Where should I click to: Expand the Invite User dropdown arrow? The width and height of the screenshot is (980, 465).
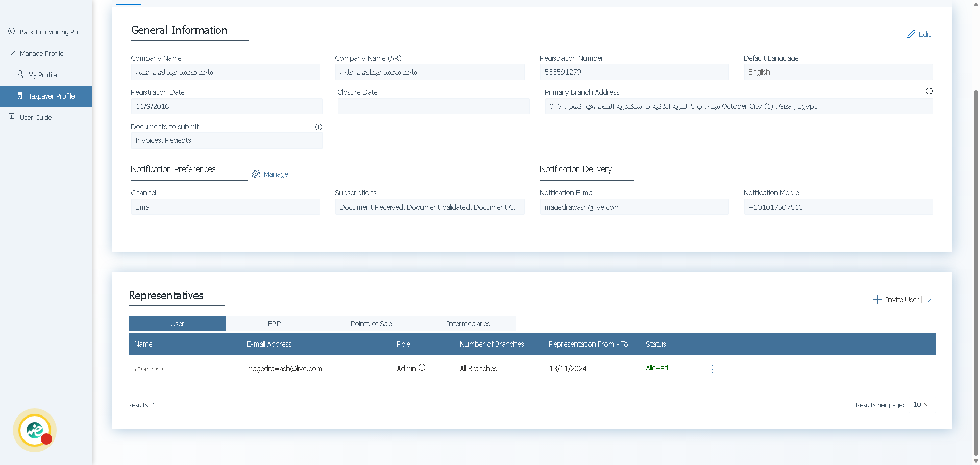pyautogui.click(x=928, y=300)
